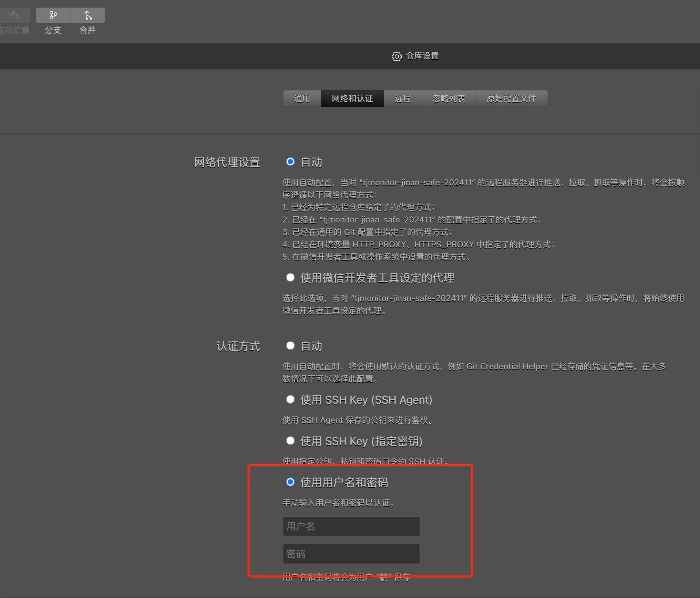Click the 仓库设置 header title text

pos(422,56)
